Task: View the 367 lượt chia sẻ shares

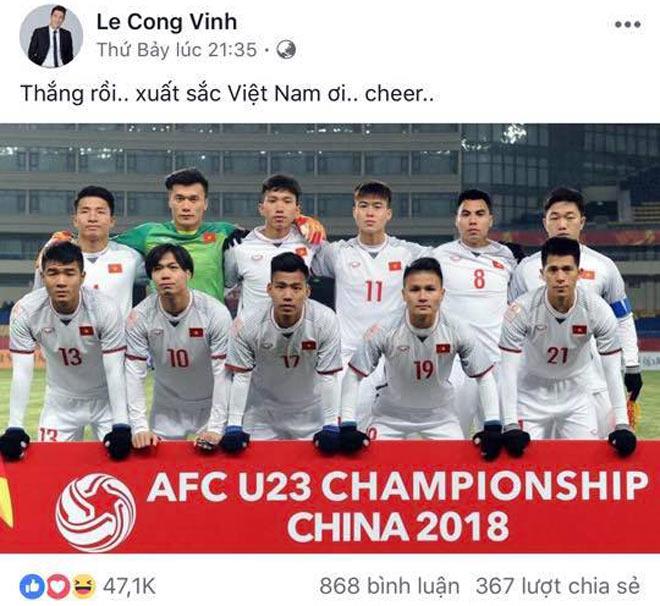Action: (558, 586)
